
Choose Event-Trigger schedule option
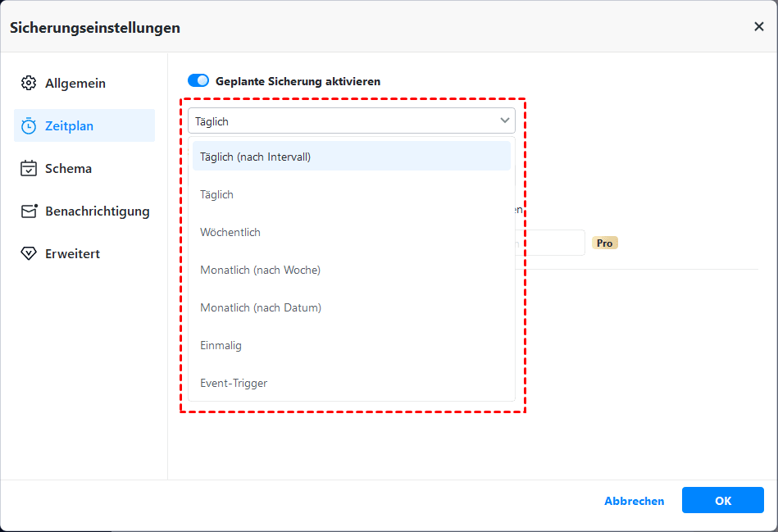351,383
